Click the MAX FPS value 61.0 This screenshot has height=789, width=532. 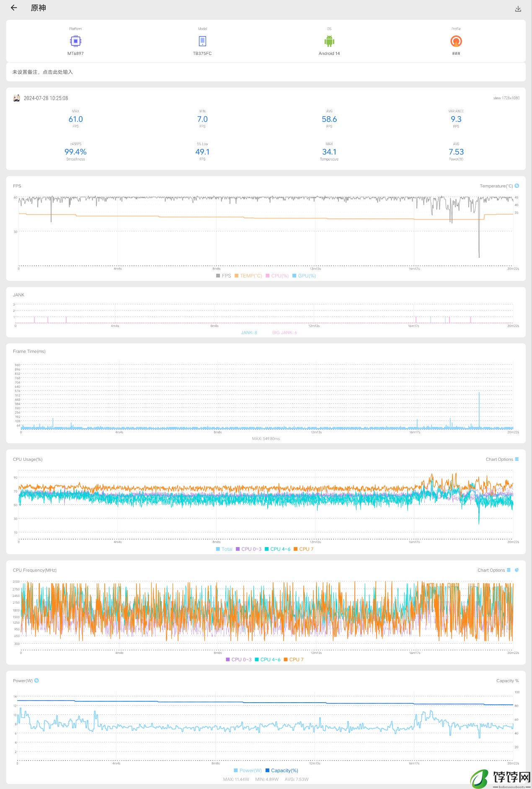point(75,119)
